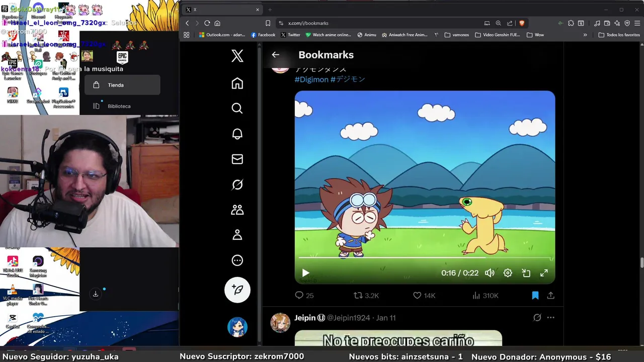Viewport: 644px width, 362px height.
Task: Ask Grok about Jeipin's post
Action: (x=537, y=318)
